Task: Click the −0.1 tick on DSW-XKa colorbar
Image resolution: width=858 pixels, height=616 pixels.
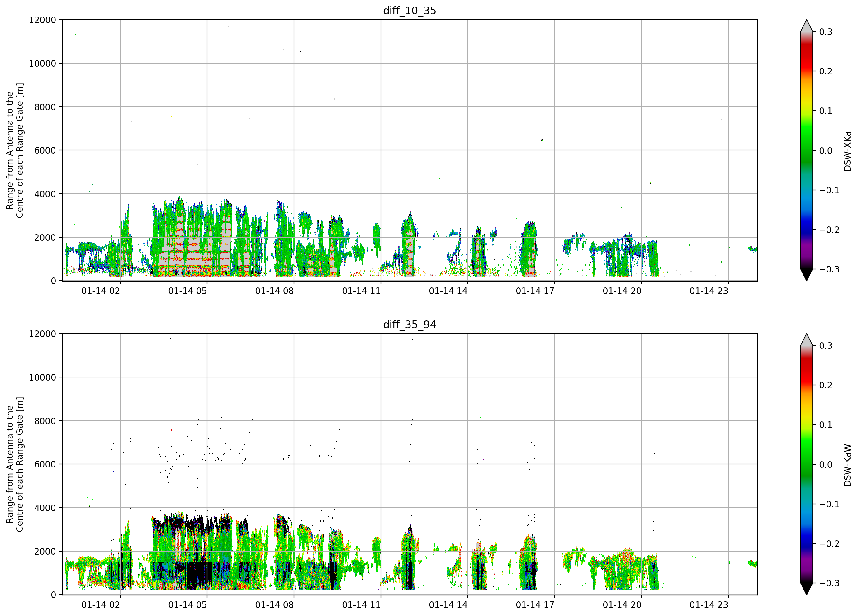Action: tap(829, 190)
